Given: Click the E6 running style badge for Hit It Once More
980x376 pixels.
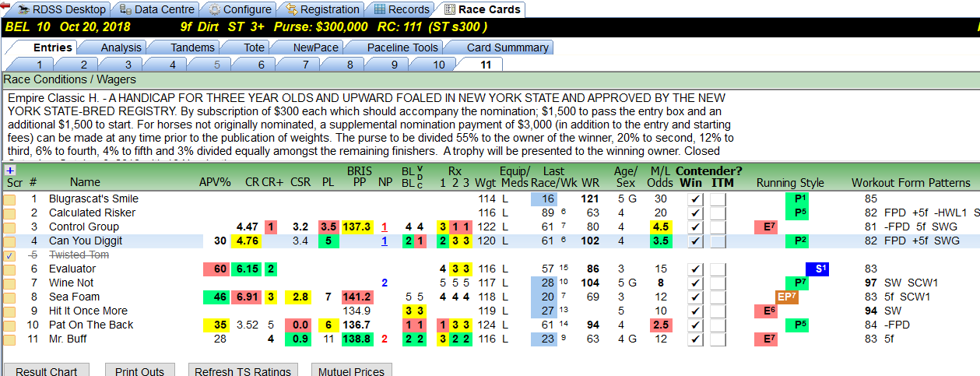Looking at the screenshot, I should tap(766, 311).
